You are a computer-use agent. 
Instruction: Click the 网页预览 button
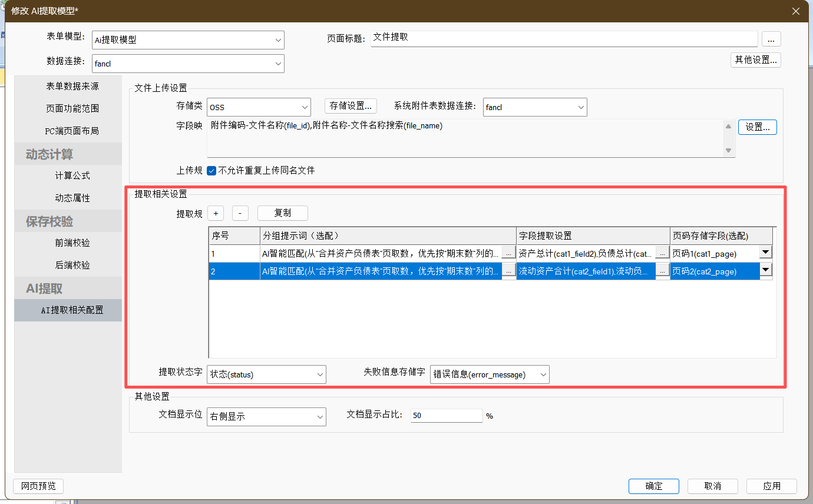[38, 486]
